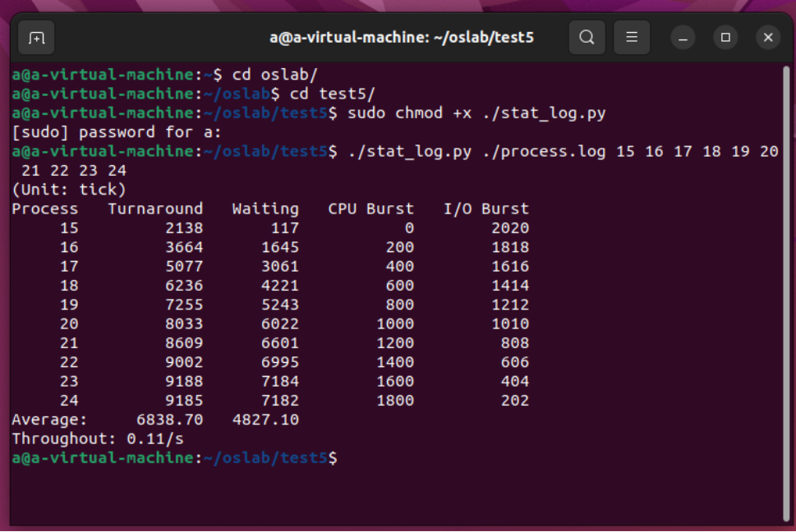This screenshot has width=796, height=532.
Task: Click turnaround value 8609 for process 21
Action: [184, 343]
